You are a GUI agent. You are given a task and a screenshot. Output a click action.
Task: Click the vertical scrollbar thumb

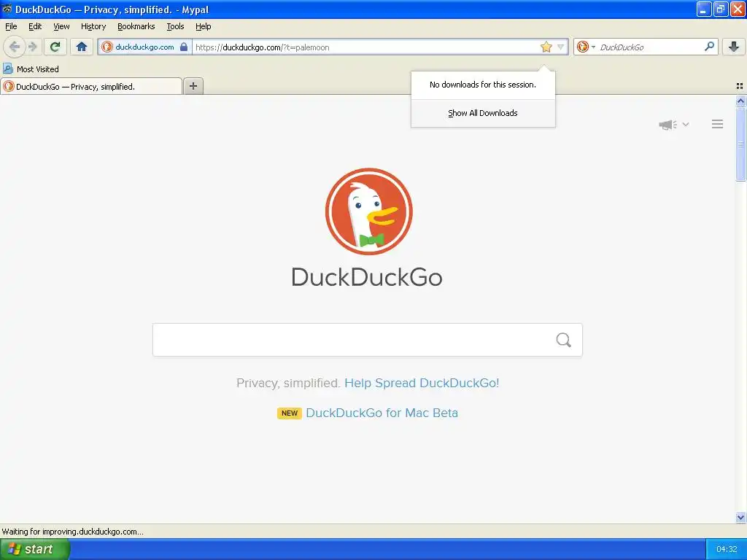[x=740, y=144]
